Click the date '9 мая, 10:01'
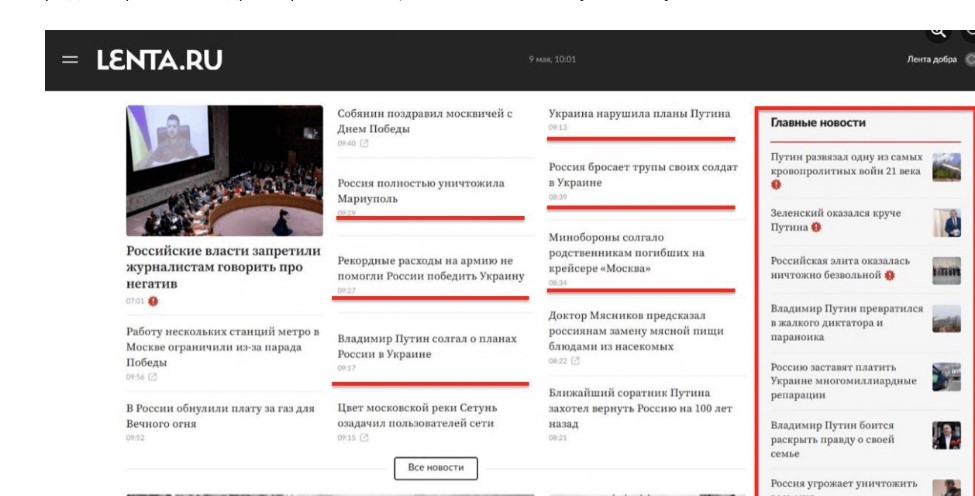 [x=552, y=60]
